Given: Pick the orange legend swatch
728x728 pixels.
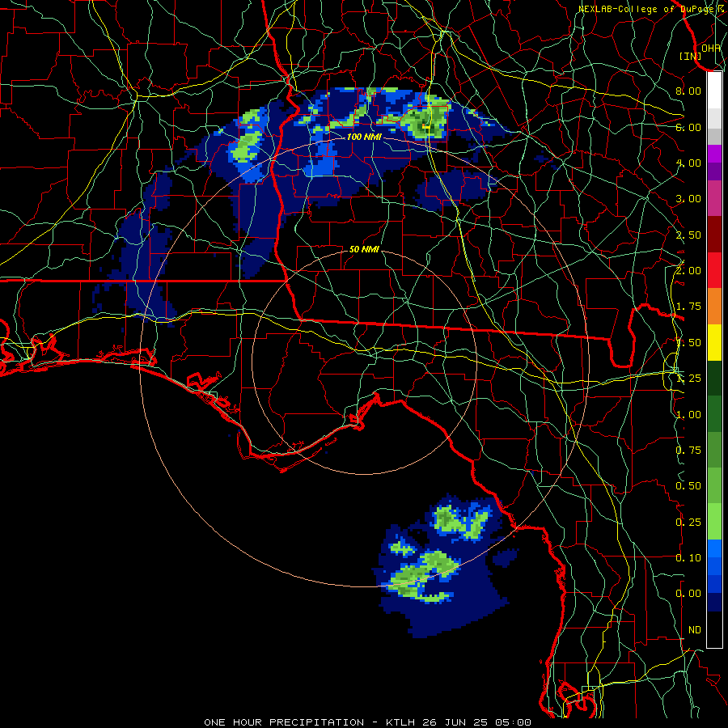Looking at the screenshot, I should [714, 307].
